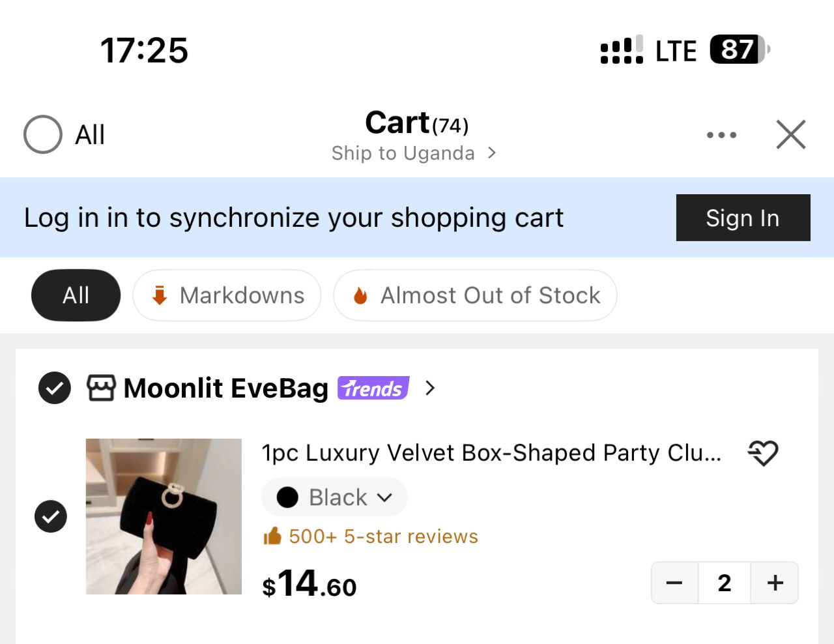
Task: Open the Black color variant dropdown
Action: 334,497
